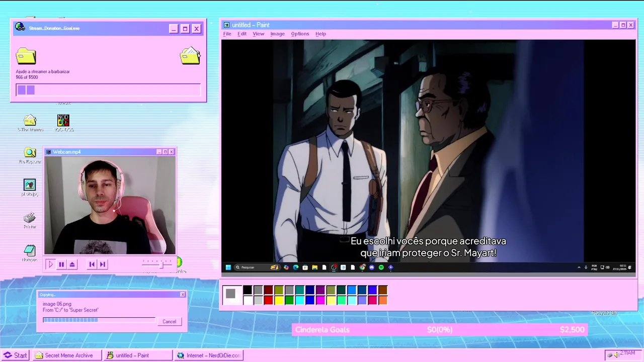The image size is (644, 362).
Task: Click the open folder icon in Stream Donation Goal
Action: (190, 55)
